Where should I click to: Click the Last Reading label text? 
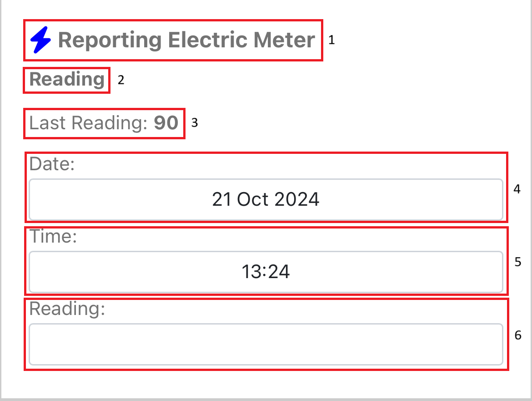88,123
